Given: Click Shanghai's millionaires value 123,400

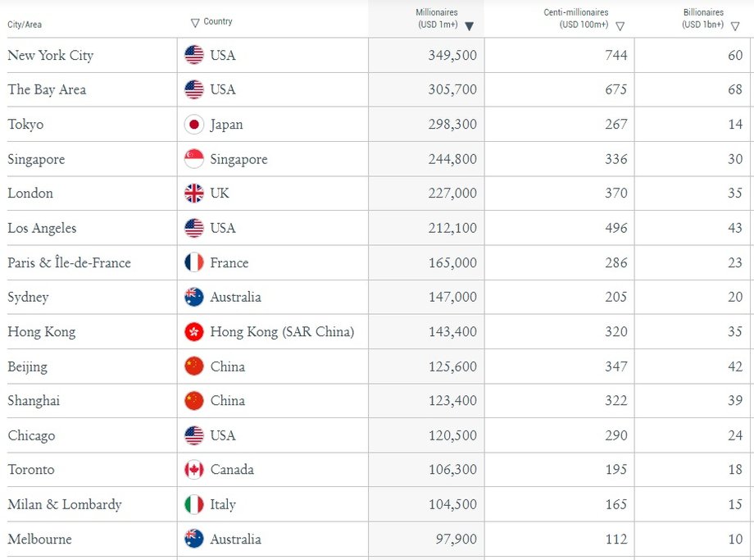Looking at the screenshot, I should click(x=452, y=401).
